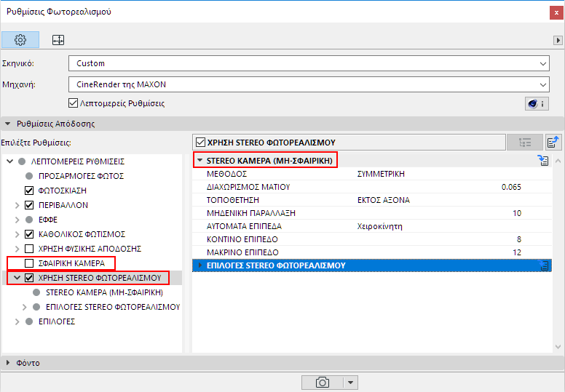Select the ΔΙΑΧΩΡΙΣΜΟΣ ΜΑΤΙΟΥ row label
565x392 pixels.
tap(248, 187)
